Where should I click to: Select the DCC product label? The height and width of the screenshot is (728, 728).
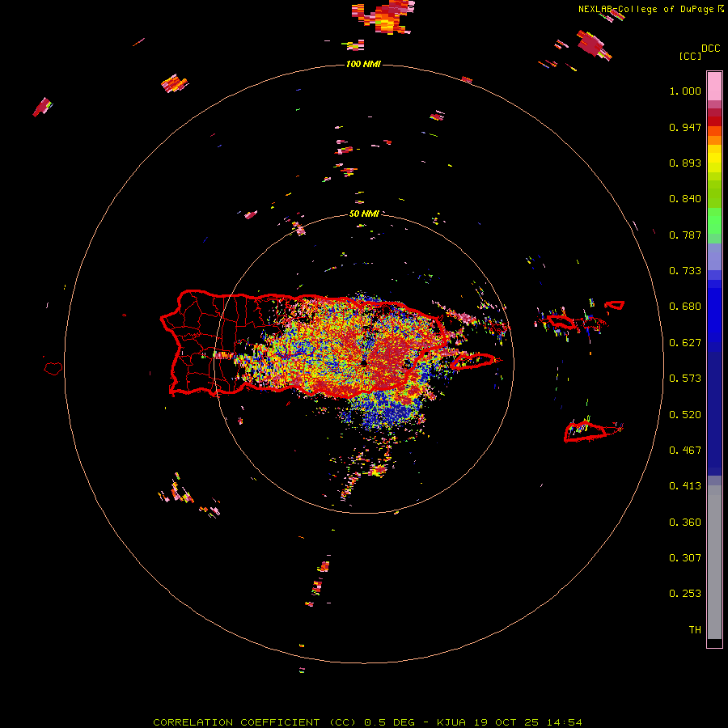710,49
